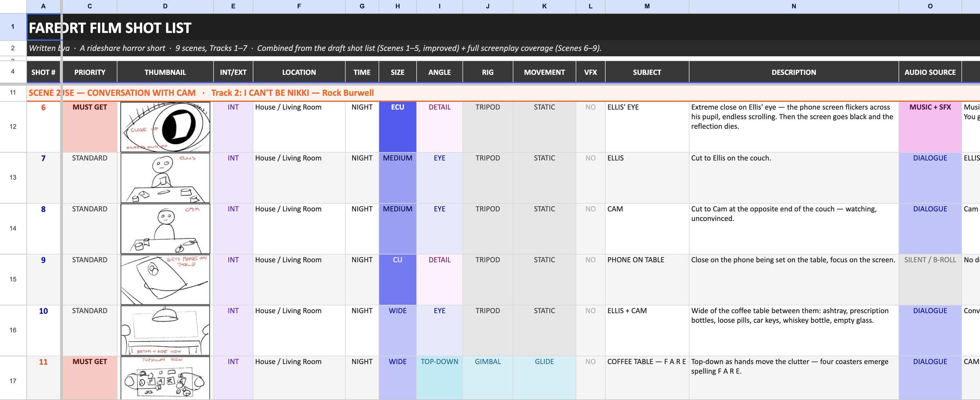Click the WIDE size cell for shot 10
Screen dimensions: 980x400
pyautogui.click(x=398, y=331)
